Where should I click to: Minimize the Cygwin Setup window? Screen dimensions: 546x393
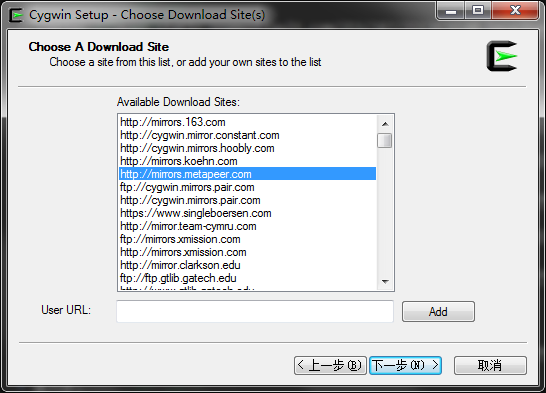pyautogui.click(x=451, y=10)
